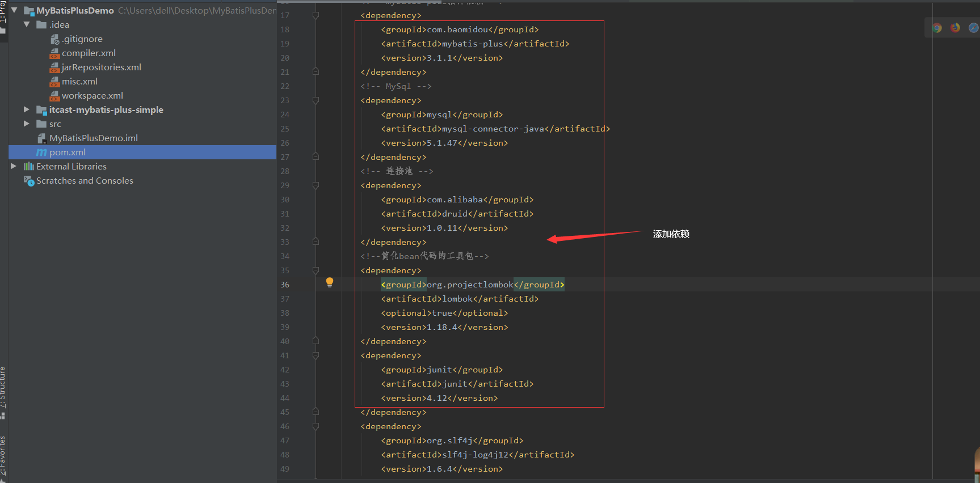Click org.projectlombok groupId line
This screenshot has height=483, width=980.
473,285
